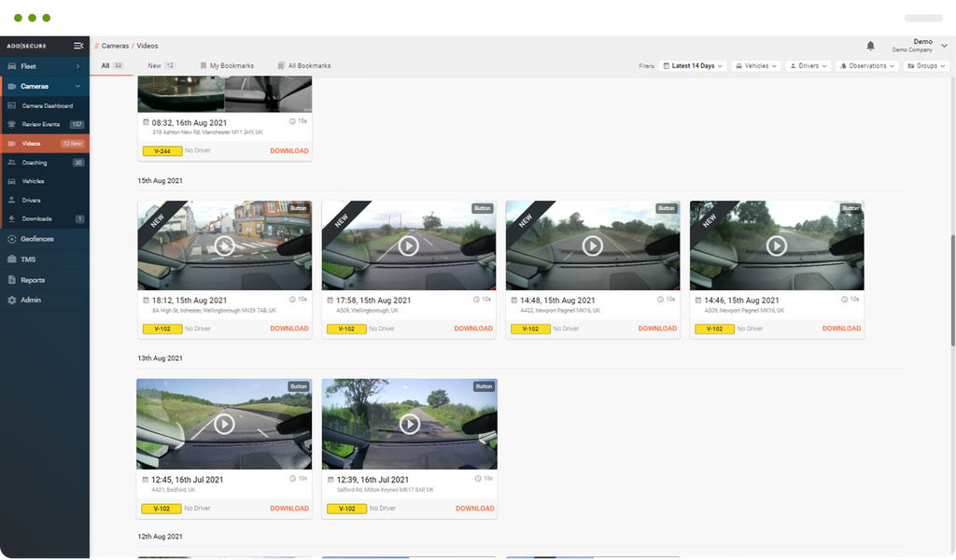Click the calendar icon beside 18:12, 15th Aug
This screenshot has height=560, width=956.
coord(146,300)
